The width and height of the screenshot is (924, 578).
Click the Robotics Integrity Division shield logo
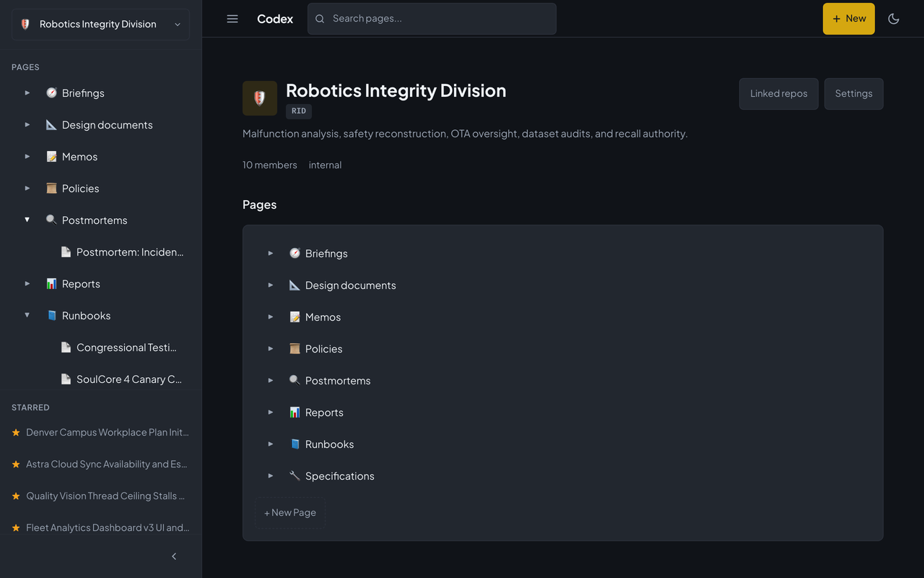tap(260, 98)
